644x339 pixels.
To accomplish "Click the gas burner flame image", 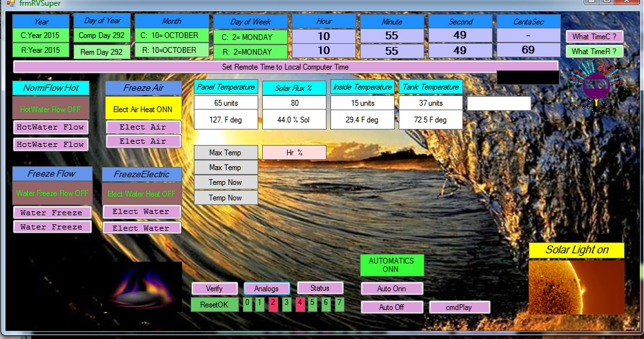I will click(x=142, y=287).
